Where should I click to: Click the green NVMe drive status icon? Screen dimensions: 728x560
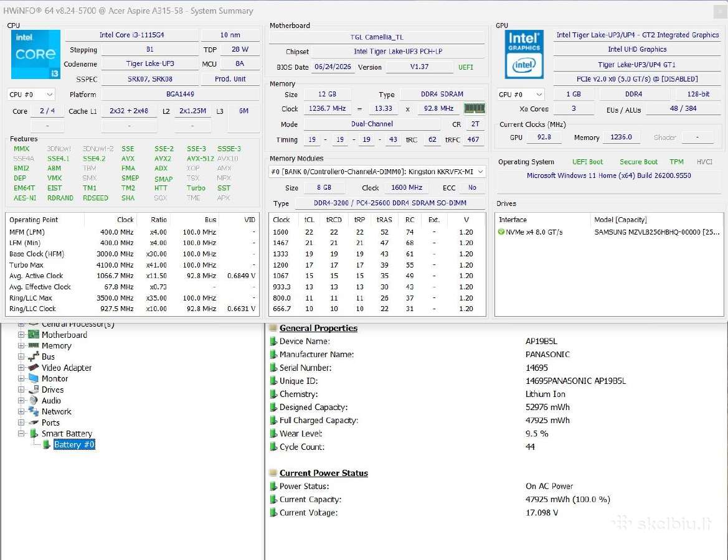click(x=501, y=232)
